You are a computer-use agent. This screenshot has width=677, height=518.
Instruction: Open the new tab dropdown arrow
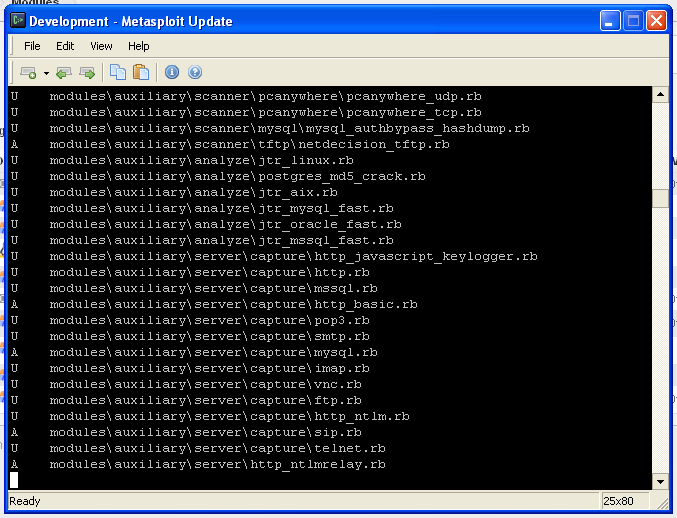(x=46, y=73)
